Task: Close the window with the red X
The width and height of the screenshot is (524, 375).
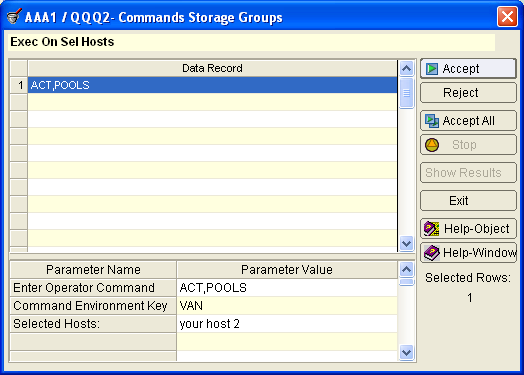Action: (x=507, y=16)
